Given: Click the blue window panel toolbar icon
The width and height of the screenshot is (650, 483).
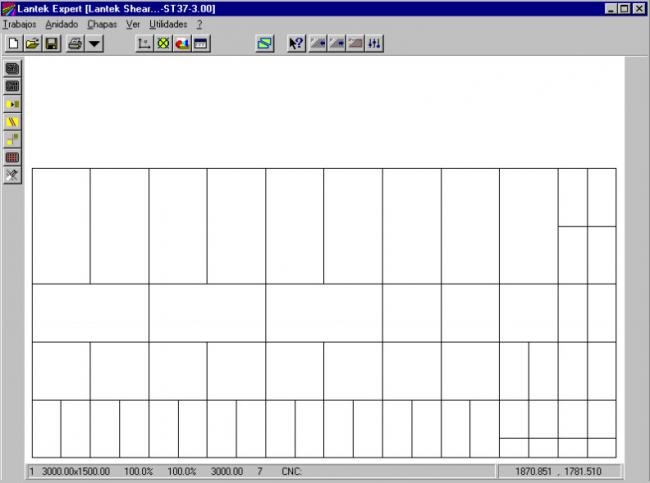Looking at the screenshot, I should [x=201, y=44].
